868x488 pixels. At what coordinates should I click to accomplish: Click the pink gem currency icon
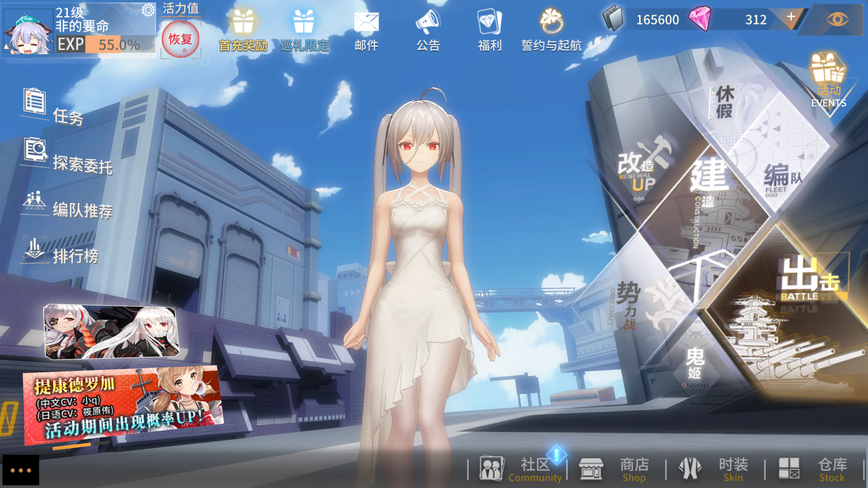click(x=700, y=19)
